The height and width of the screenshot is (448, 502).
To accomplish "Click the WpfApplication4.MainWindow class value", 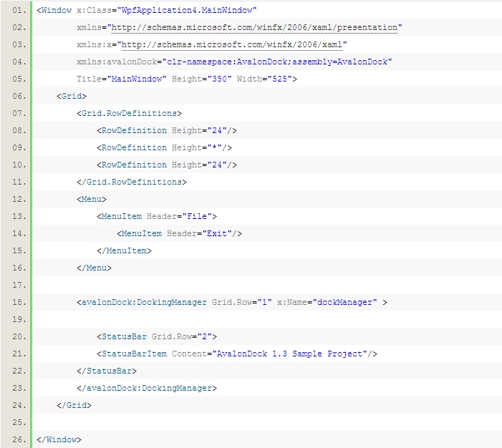I will click(x=182, y=10).
